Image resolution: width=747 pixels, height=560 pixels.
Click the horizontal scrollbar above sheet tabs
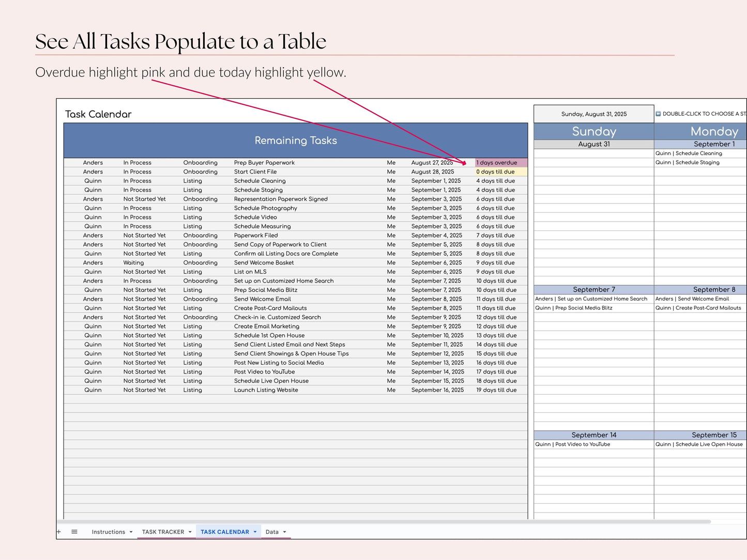384,522
